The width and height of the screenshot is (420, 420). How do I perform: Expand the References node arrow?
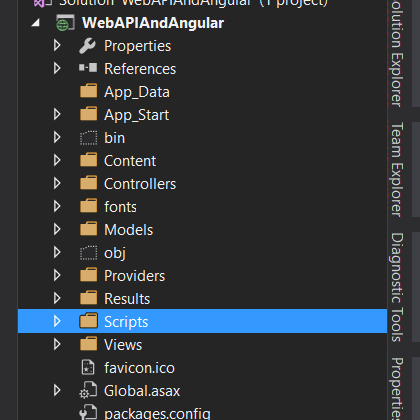57,68
